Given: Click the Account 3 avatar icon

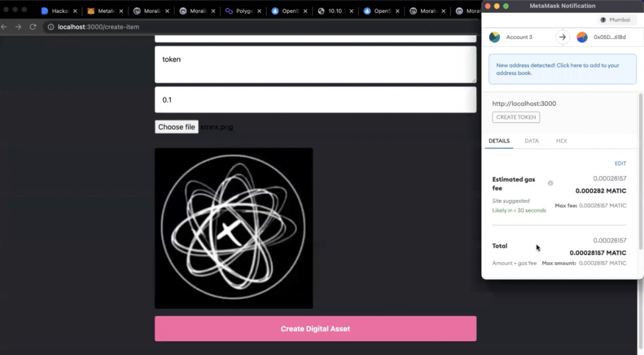Looking at the screenshot, I should tap(495, 37).
